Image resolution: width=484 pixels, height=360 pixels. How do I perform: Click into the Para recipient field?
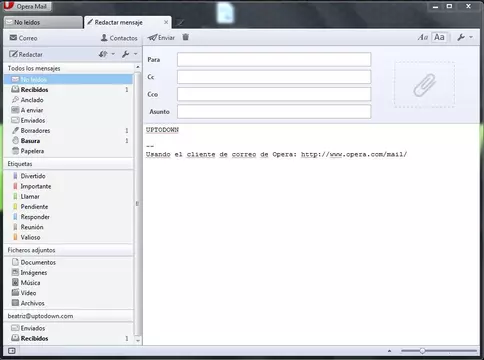tap(274, 59)
